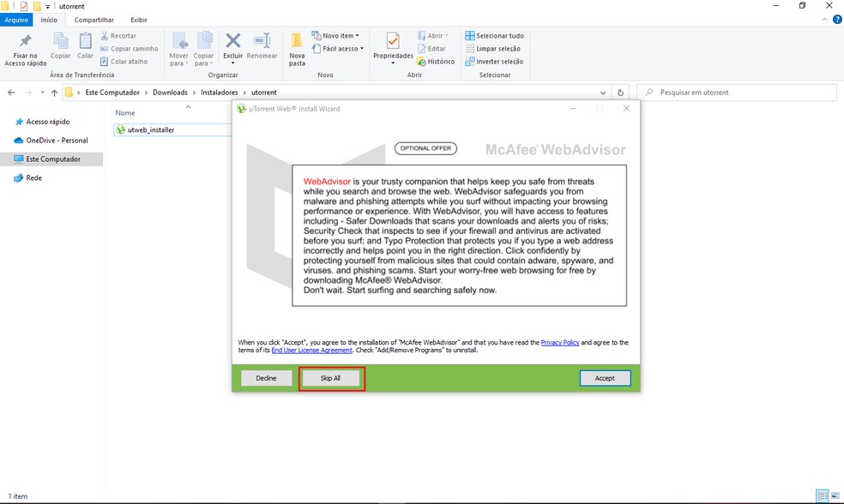Screen dimensions: 844x504
Task: Switch to the Exibir ribbon tab
Action: click(138, 20)
